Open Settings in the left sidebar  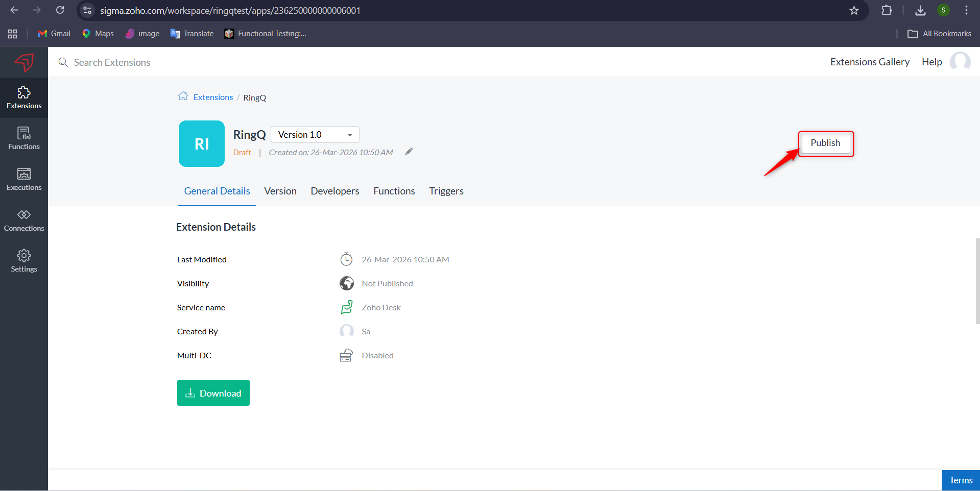pos(24,261)
